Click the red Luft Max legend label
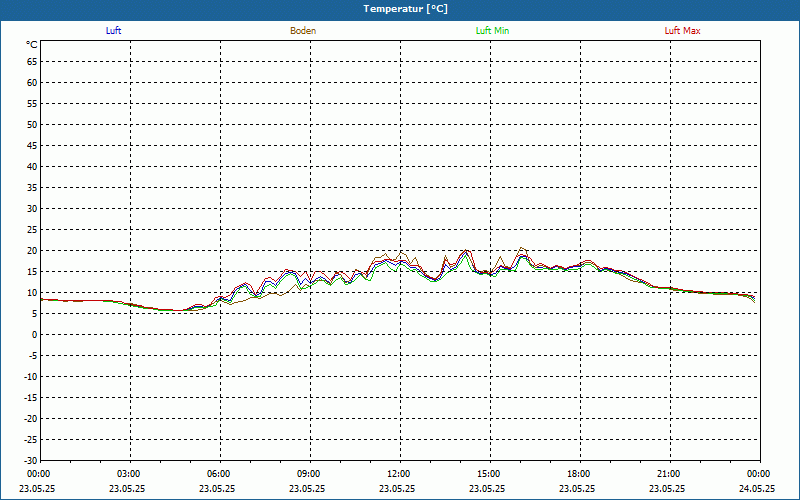Screen dimensions: 800x500 click(682, 31)
